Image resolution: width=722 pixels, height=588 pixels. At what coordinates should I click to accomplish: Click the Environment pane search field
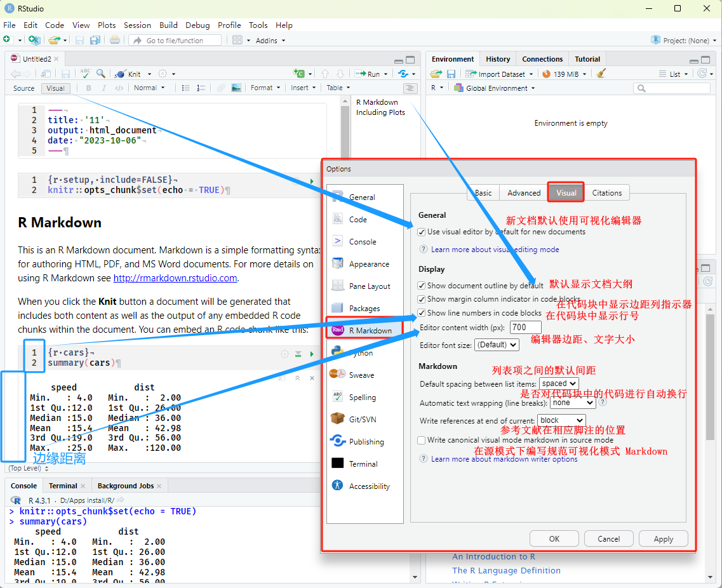(x=672, y=88)
